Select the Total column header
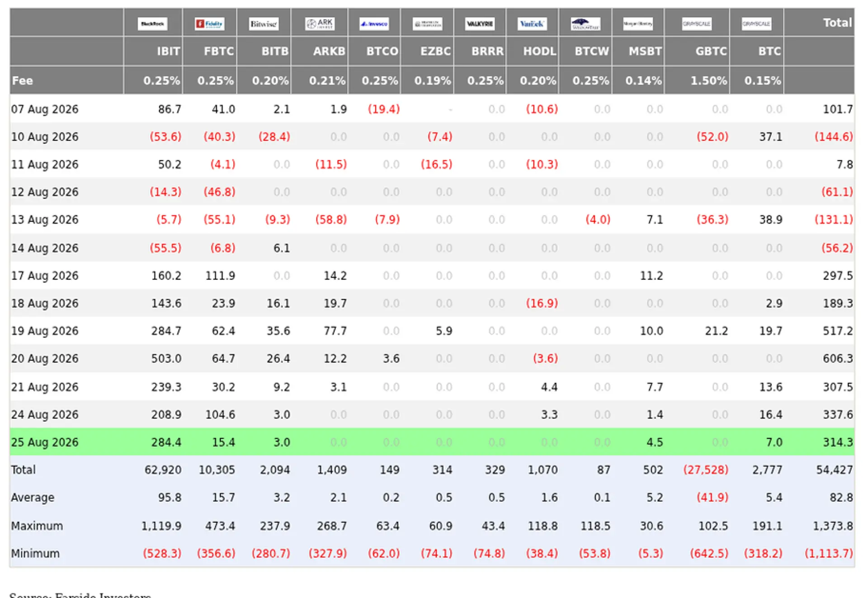 point(837,23)
